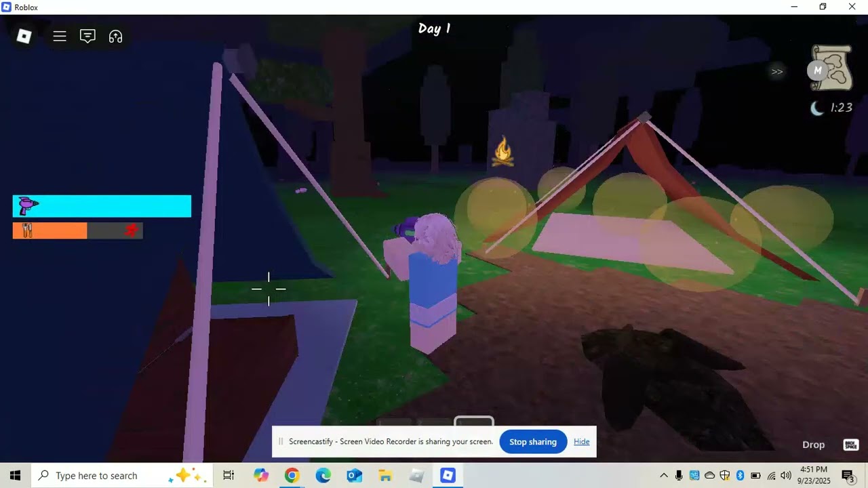Open File Explorer from taskbar
The image size is (868, 488).
385,475
